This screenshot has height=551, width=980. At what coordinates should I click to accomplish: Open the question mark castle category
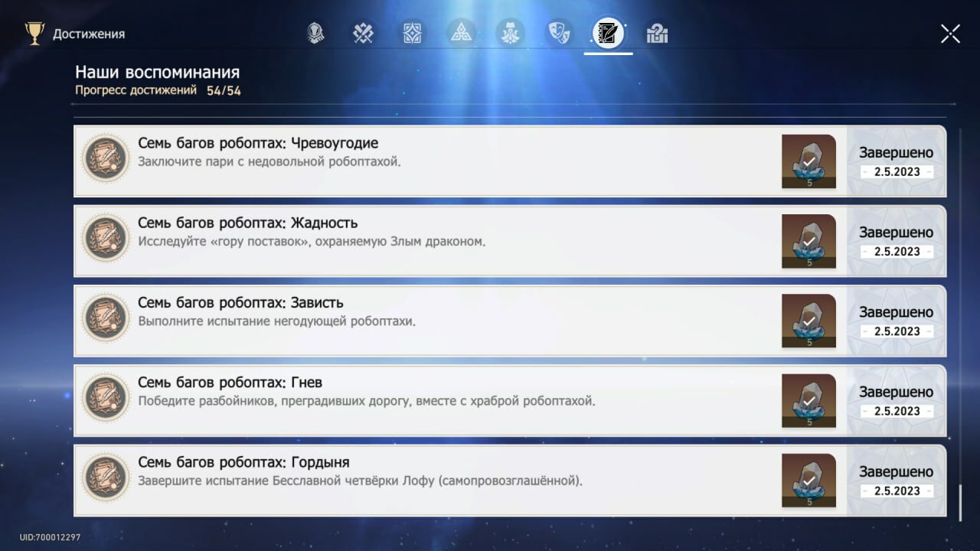tap(657, 34)
